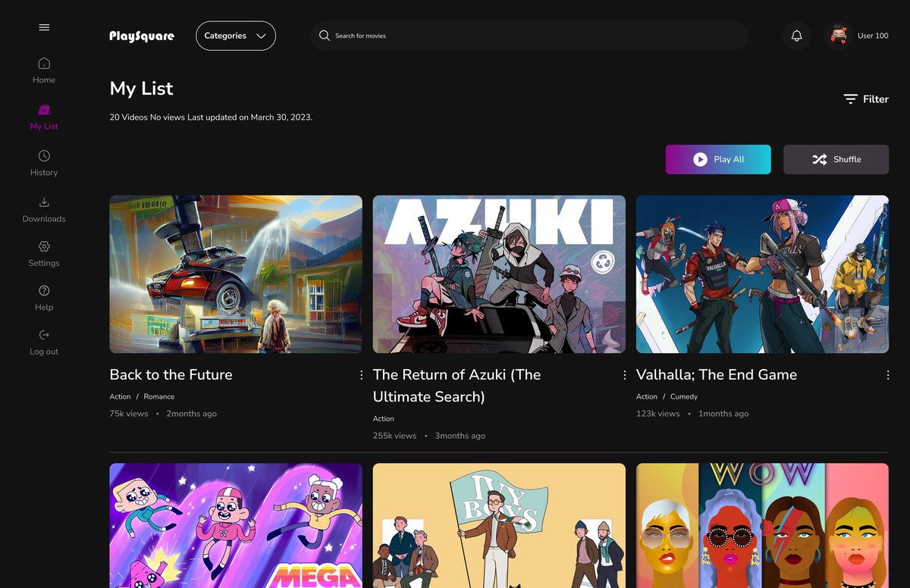Click the Shuffle button
Screen dimensions: 910x588
click(x=836, y=159)
